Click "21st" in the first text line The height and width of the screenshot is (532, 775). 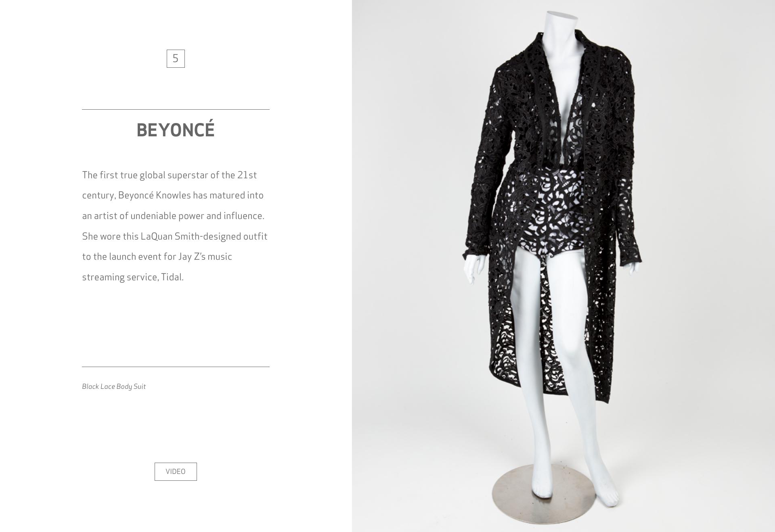[247, 175]
